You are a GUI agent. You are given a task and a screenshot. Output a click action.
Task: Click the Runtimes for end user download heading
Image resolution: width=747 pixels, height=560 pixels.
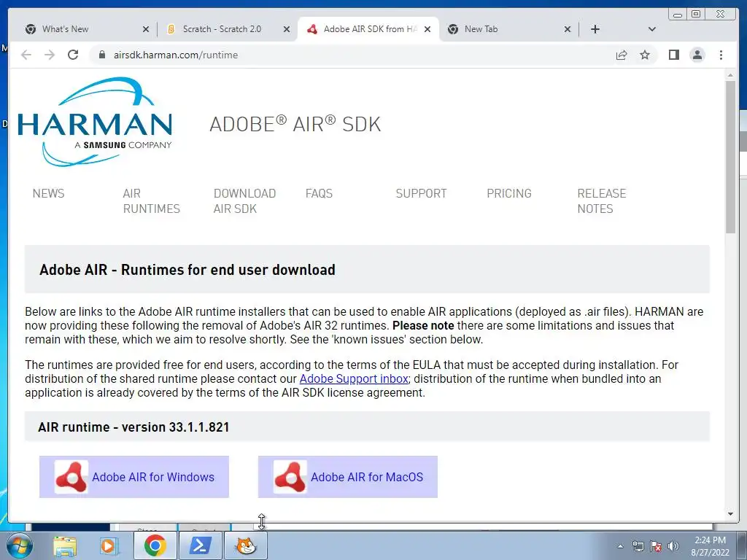tap(187, 270)
